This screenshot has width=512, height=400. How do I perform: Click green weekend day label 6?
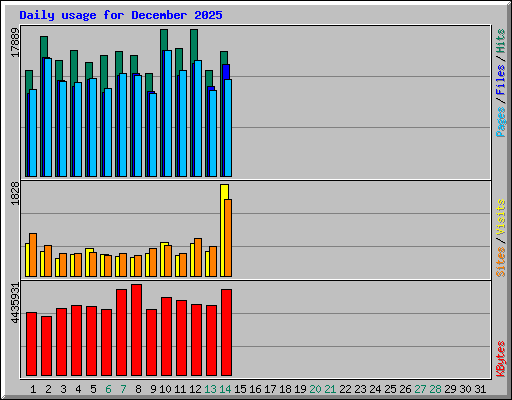[x=108, y=389]
